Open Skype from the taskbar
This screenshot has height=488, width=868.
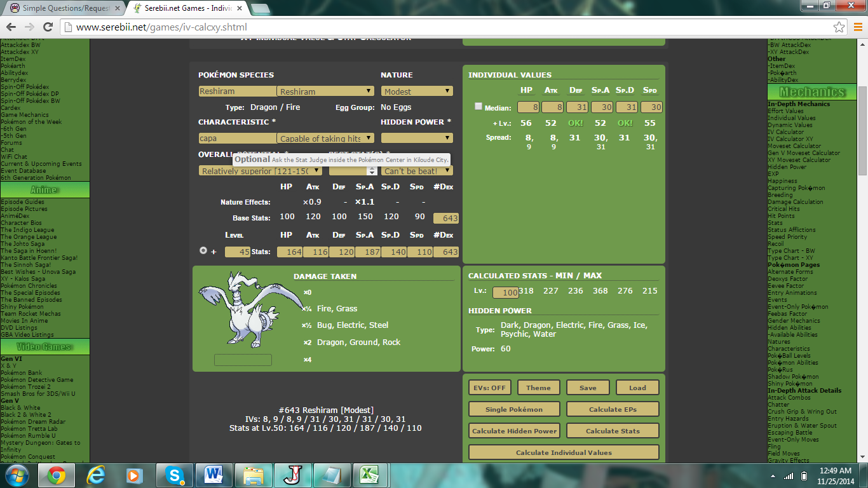[174, 475]
